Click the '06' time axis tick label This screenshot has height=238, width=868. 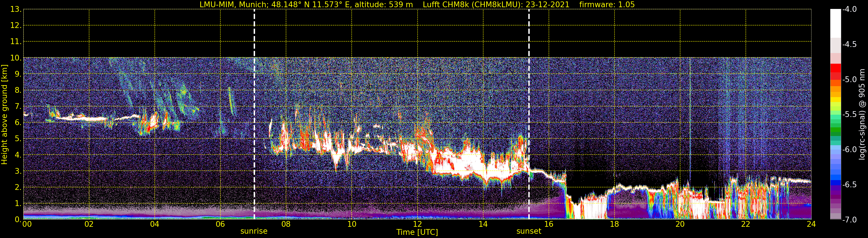[x=220, y=224]
